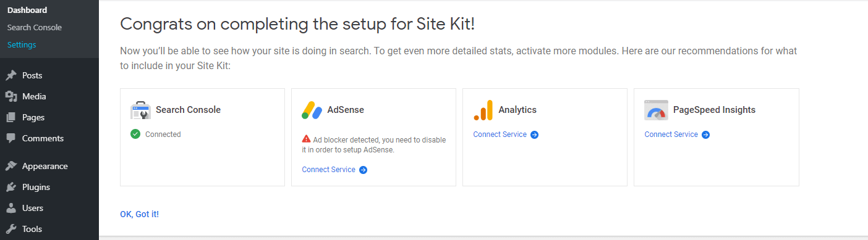Click the arrow icon beside PageSpeed Connect Service

(705, 134)
